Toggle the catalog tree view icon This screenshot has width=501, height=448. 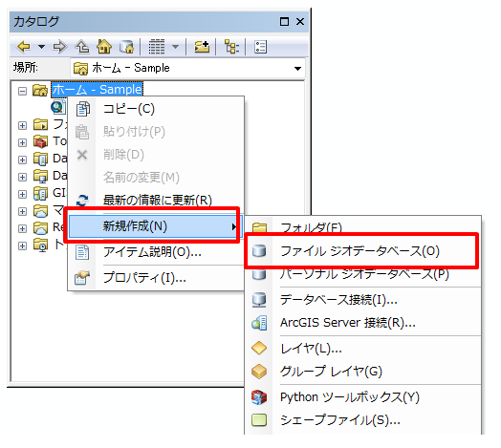231,47
